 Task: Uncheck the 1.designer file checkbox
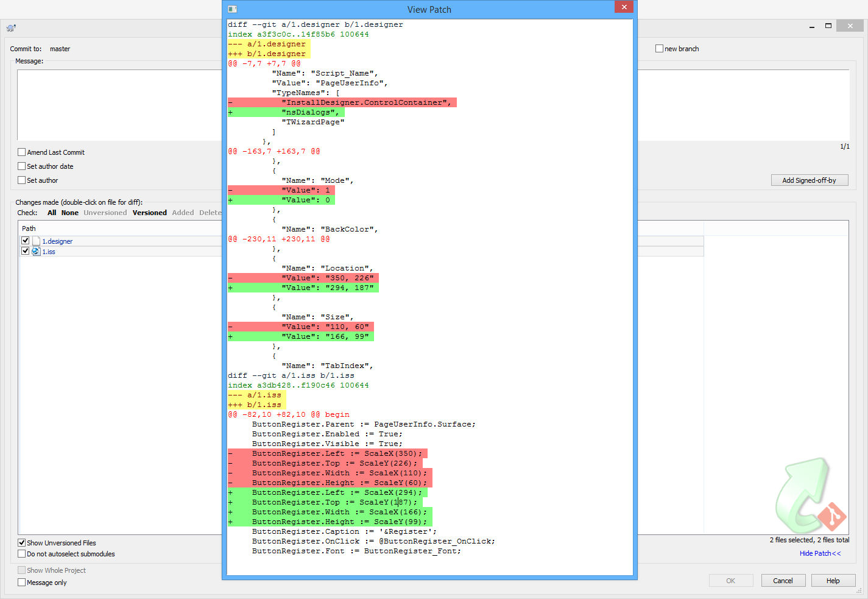pyautogui.click(x=26, y=241)
